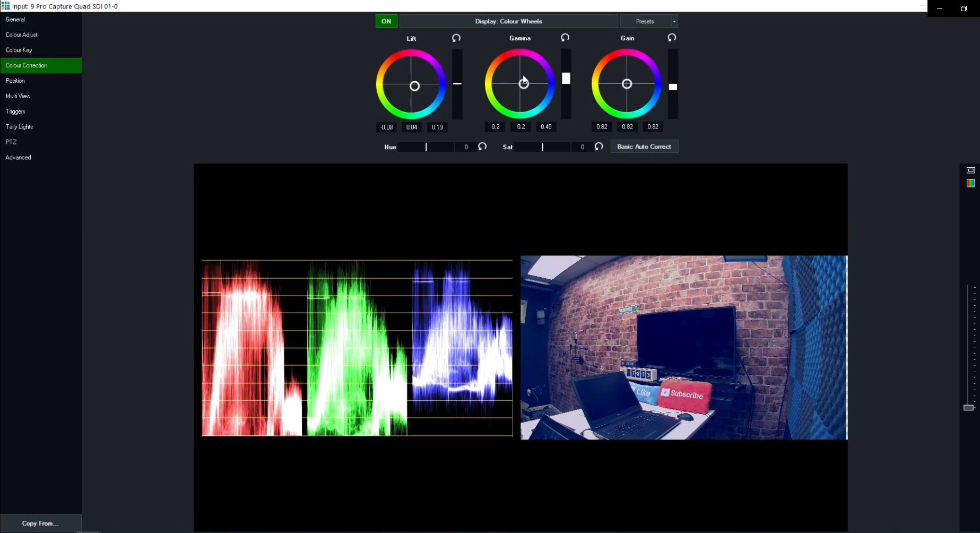Click the preview window icon on right
Screen dimensions: 980x533
(970, 170)
